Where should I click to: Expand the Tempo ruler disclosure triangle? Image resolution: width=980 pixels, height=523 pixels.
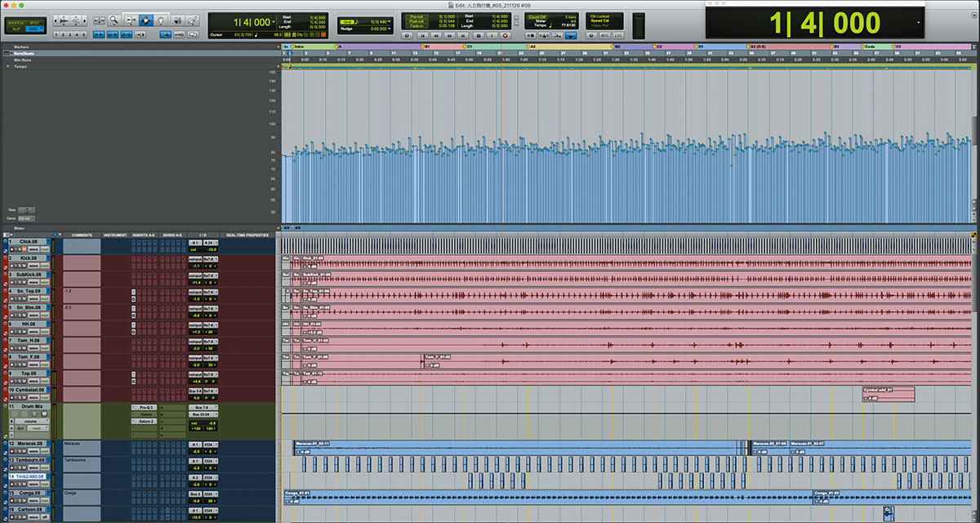point(8,66)
